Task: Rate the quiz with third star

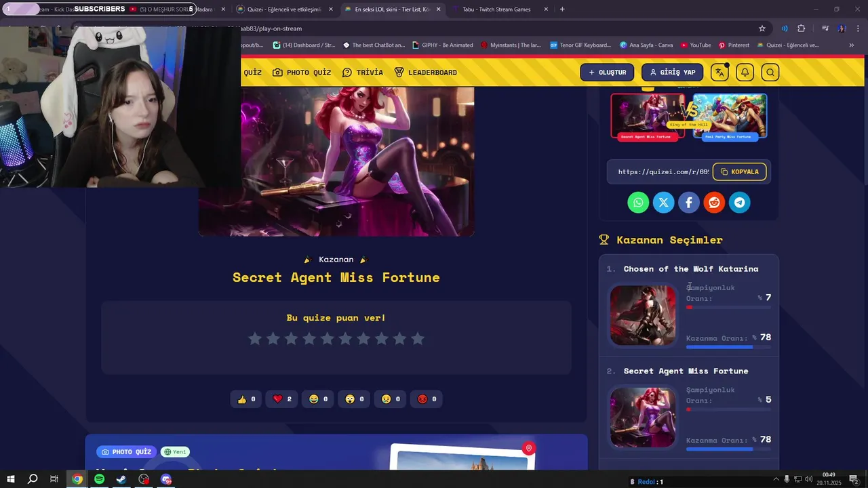Action: 291,338
